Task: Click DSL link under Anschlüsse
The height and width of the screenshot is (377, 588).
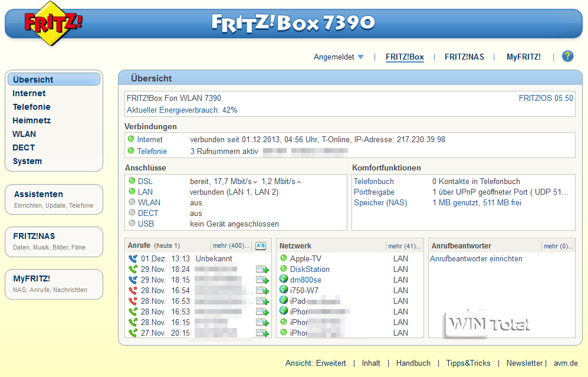Action: click(x=145, y=181)
